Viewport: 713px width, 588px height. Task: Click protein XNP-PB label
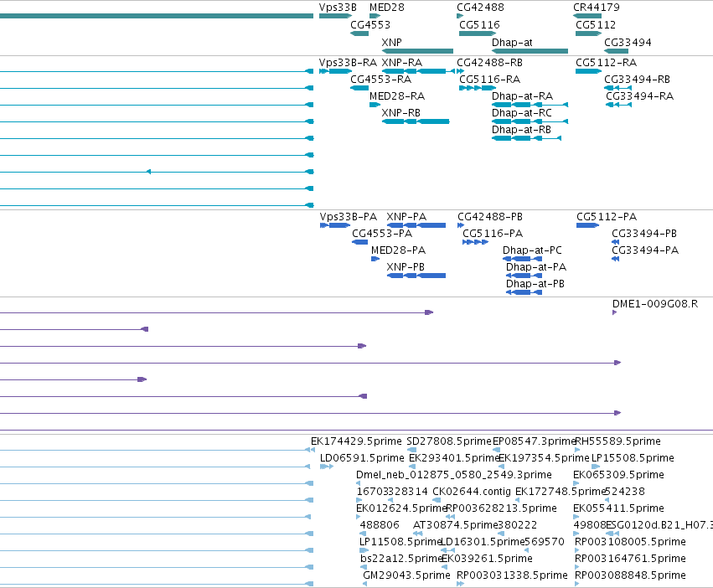point(406,267)
